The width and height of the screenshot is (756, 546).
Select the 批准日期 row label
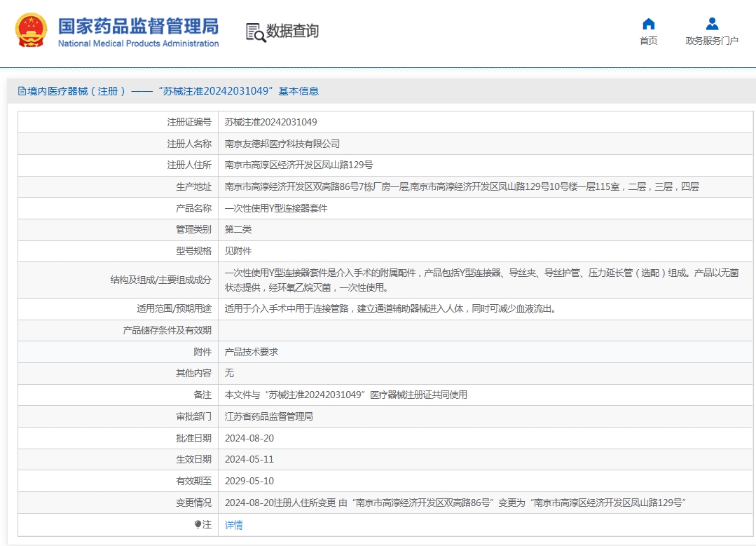193,438
